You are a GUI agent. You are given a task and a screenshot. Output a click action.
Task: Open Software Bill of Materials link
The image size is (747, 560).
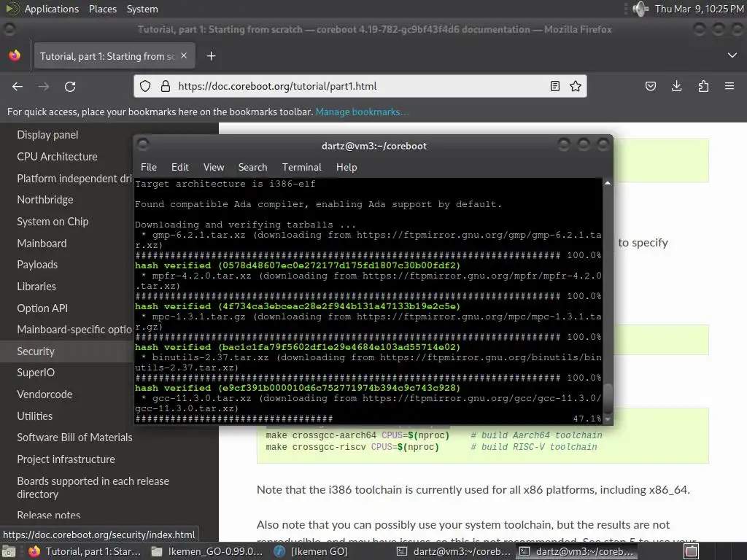(x=75, y=437)
